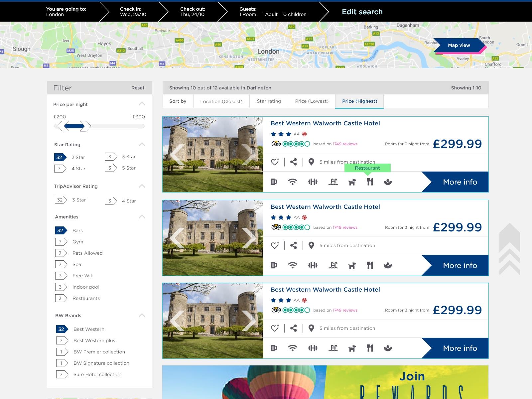Show the previous photo in the first hotel card
The height and width of the screenshot is (399, 532).
[177, 155]
